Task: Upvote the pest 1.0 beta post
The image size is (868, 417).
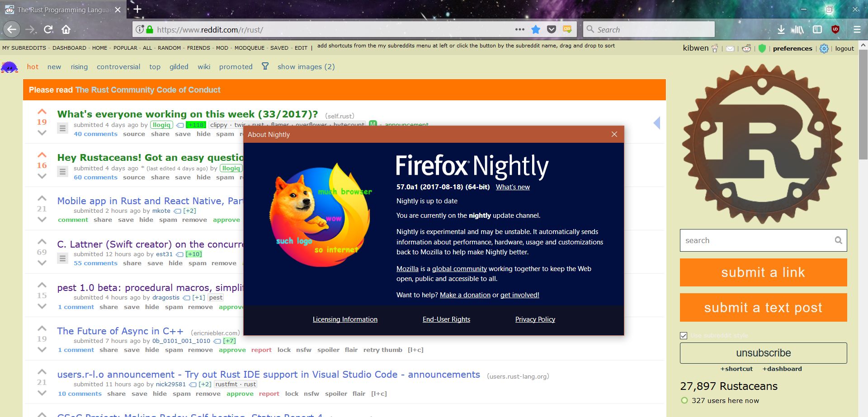Action: (x=42, y=285)
